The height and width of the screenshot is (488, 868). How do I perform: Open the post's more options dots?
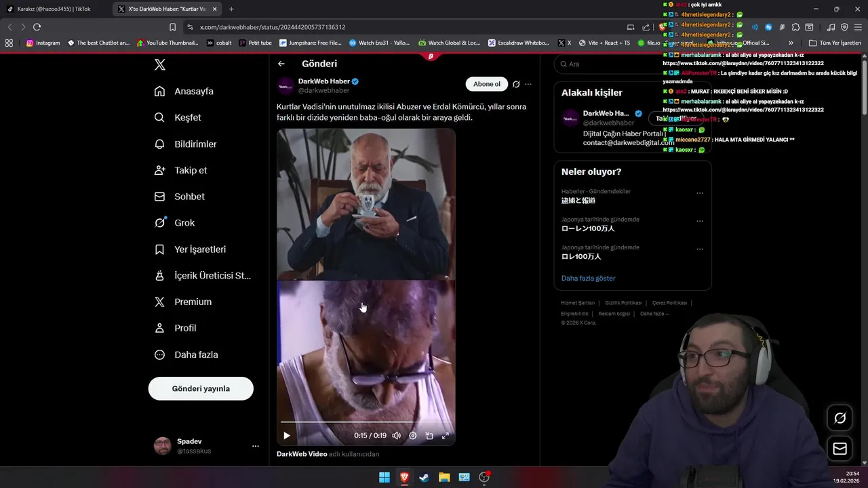[x=528, y=84]
